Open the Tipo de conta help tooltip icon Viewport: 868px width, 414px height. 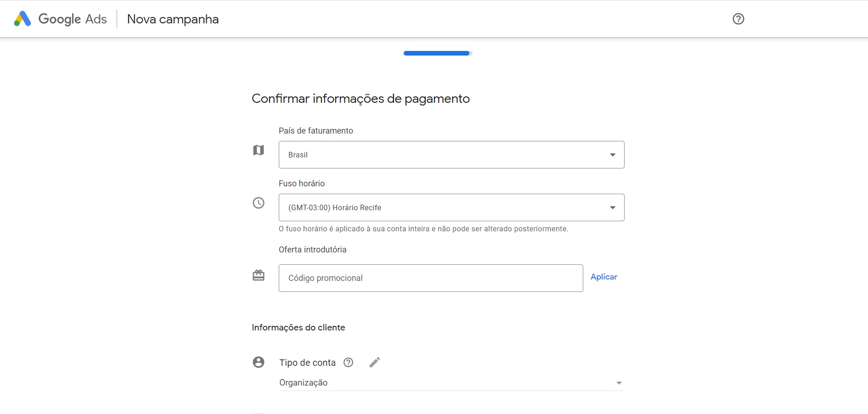coord(349,363)
